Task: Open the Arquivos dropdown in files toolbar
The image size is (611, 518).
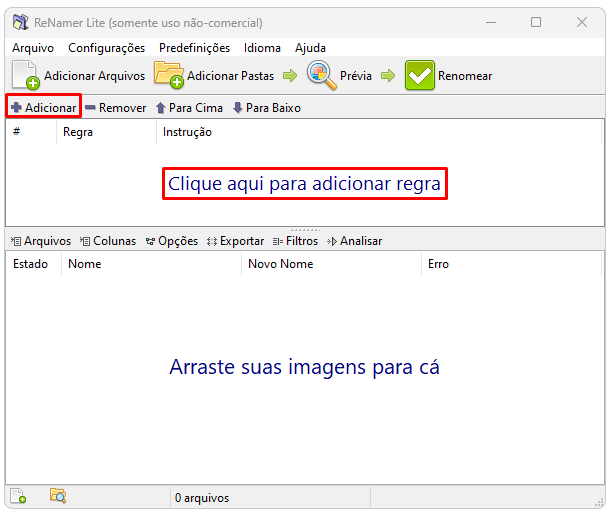Action: tap(41, 241)
